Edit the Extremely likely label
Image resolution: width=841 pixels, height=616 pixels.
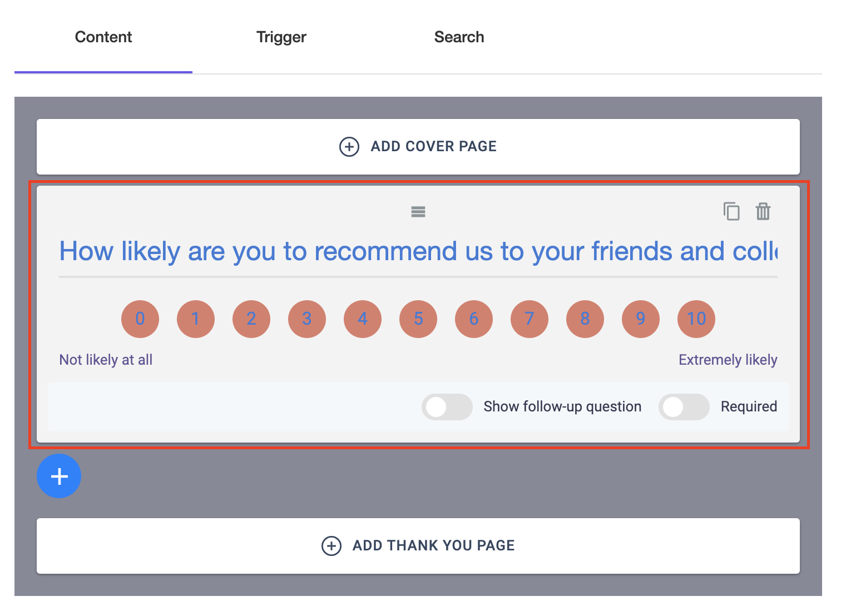pyautogui.click(x=728, y=360)
